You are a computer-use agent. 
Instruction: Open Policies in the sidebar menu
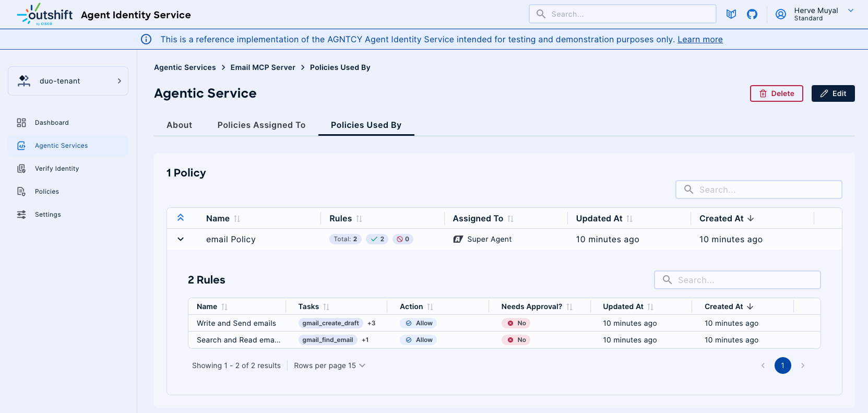click(x=68, y=192)
